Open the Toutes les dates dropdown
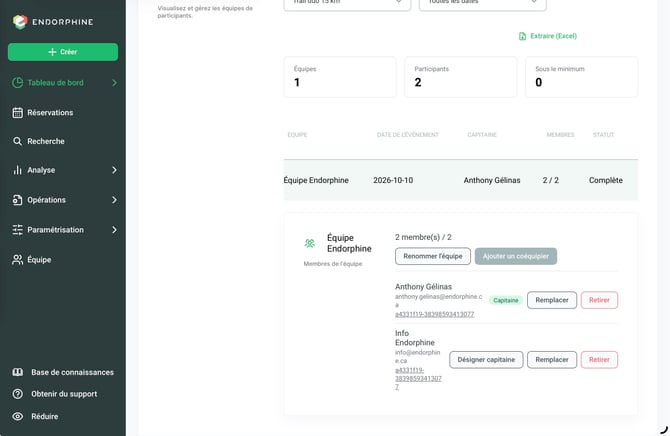The height and width of the screenshot is (436, 670). click(x=482, y=3)
